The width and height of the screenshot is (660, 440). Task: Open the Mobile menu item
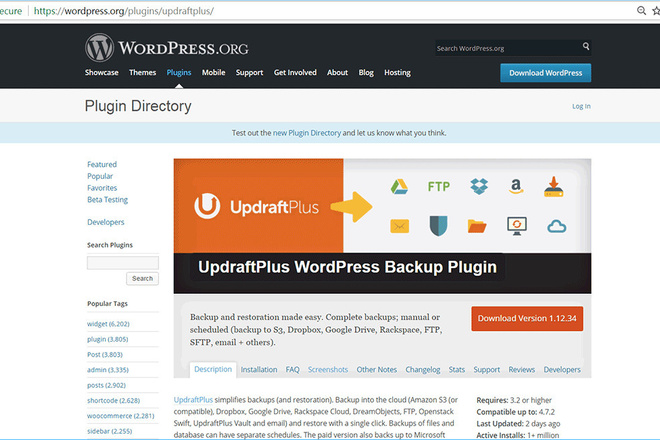click(x=213, y=72)
